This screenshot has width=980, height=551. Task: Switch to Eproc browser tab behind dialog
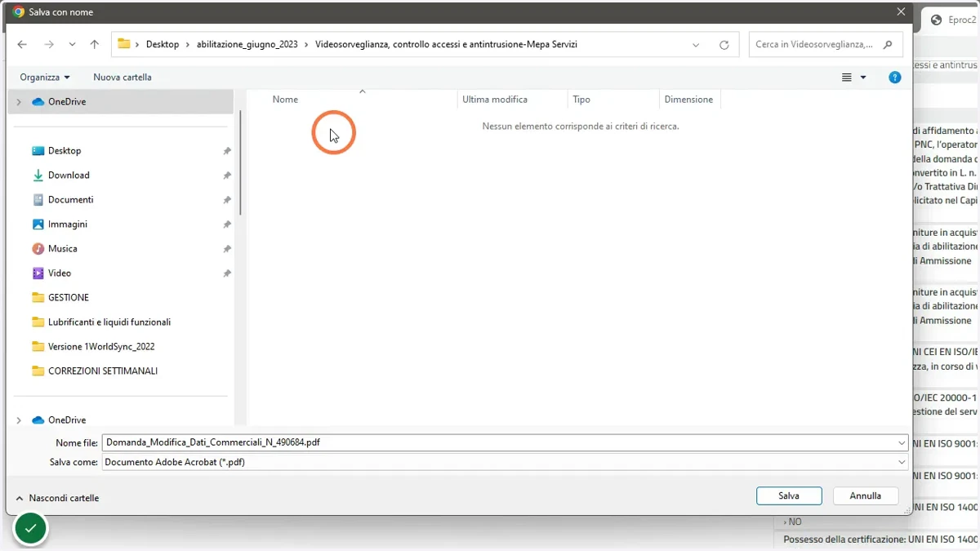coord(951,20)
